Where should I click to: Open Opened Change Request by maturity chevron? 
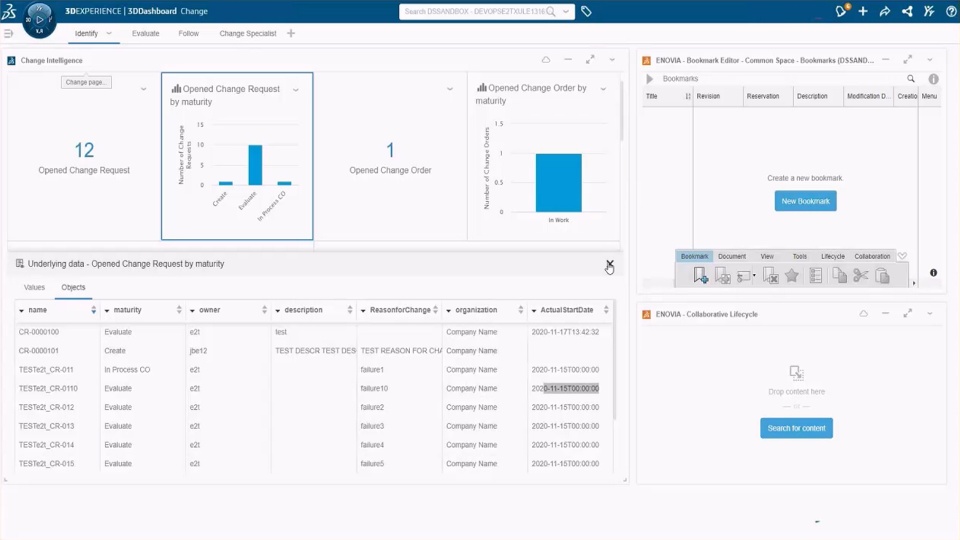click(296, 89)
